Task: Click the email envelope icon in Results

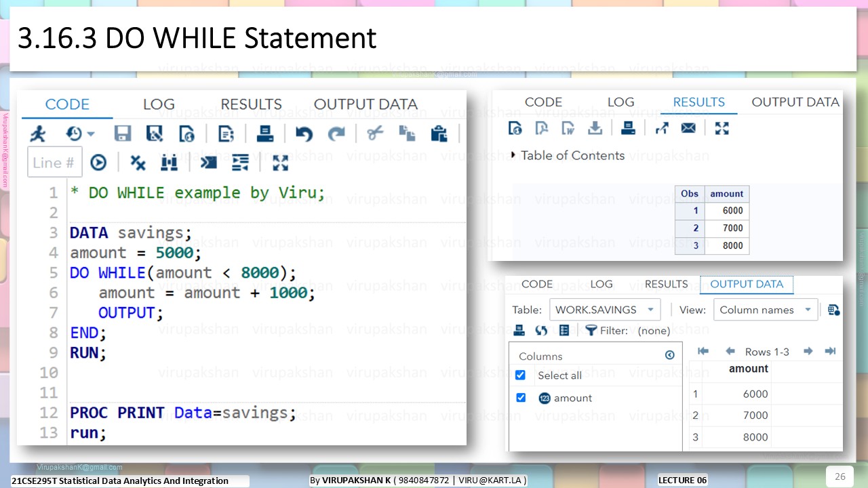Action: (688, 127)
